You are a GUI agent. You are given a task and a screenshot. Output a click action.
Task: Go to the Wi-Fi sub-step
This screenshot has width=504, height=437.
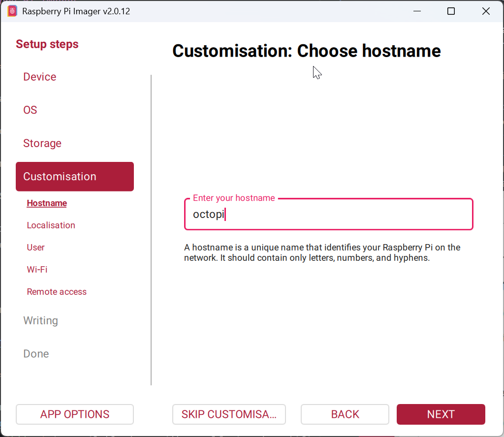click(37, 270)
